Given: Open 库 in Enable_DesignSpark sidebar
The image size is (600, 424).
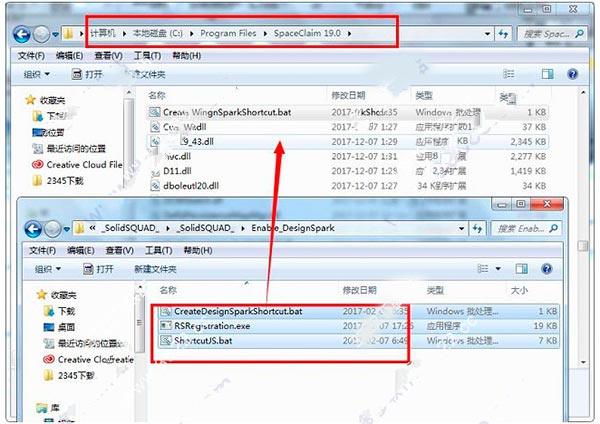Looking at the screenshot, I should [x=48, y=408].
